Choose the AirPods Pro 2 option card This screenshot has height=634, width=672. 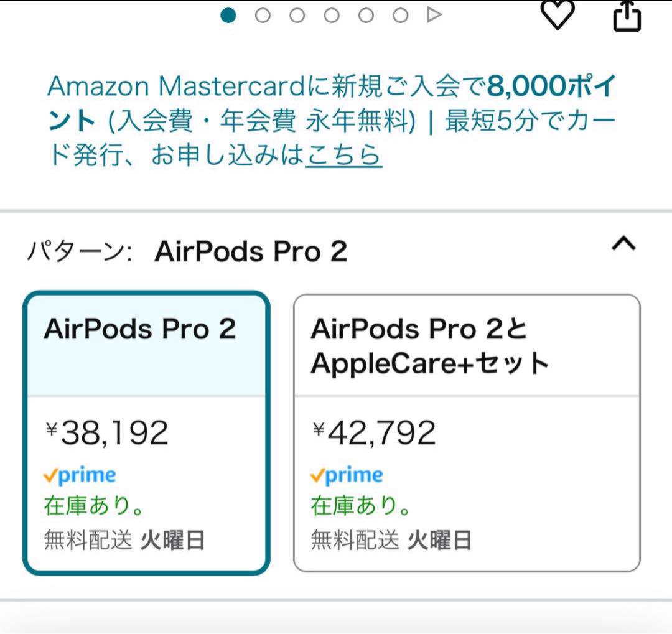pos(147,432)
